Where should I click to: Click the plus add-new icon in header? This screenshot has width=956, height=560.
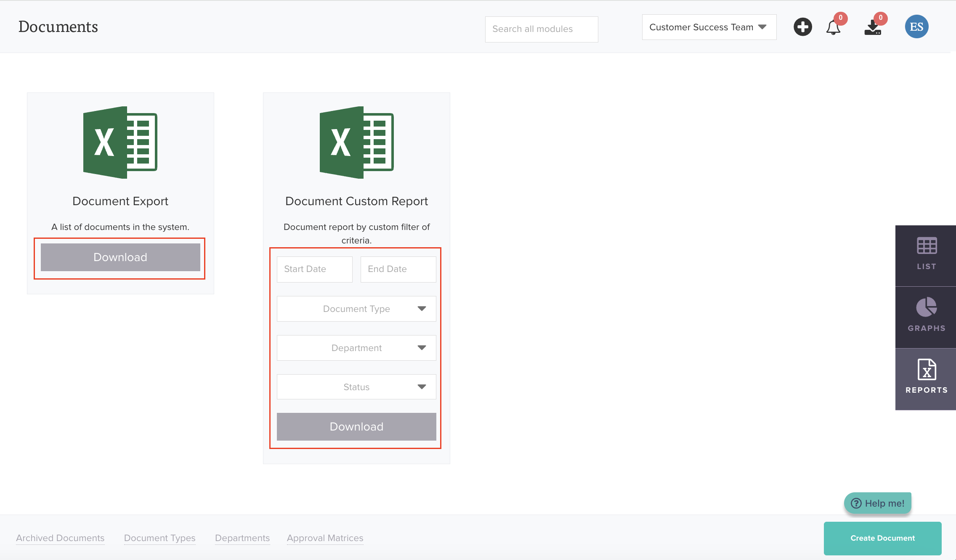coord(802,27)
